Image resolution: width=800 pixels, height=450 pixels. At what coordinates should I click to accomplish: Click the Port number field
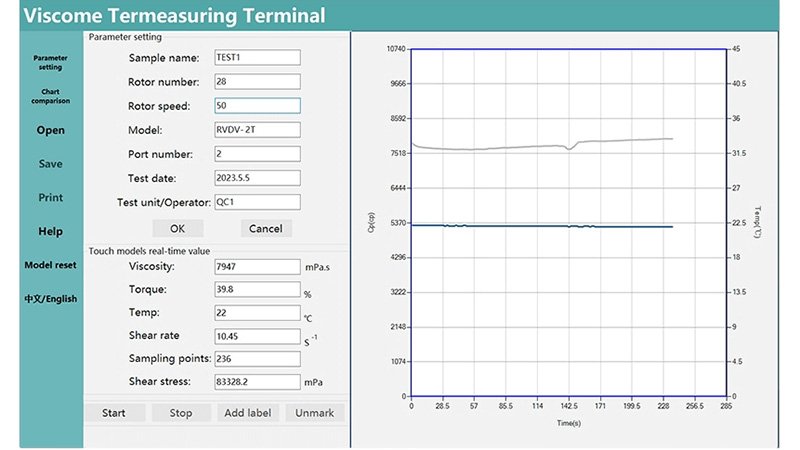pyautogui.click(x=257, y=154)
